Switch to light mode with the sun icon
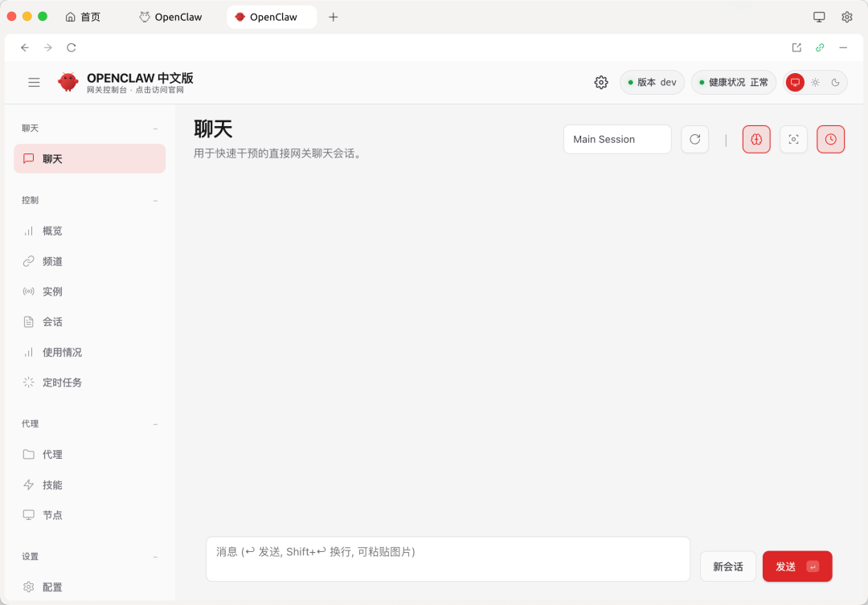Image resolution: width=868 pixels, height=605 pixels. coord(815,82)
